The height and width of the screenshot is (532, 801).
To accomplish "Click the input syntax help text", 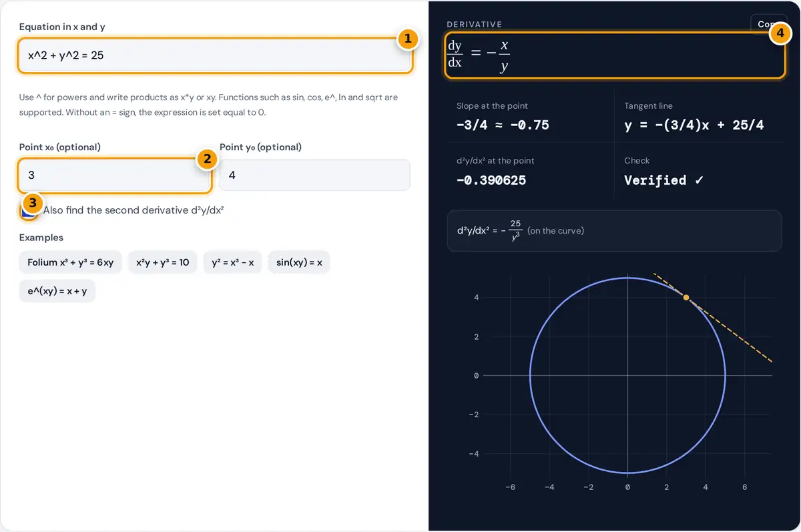I will point(208,105).
